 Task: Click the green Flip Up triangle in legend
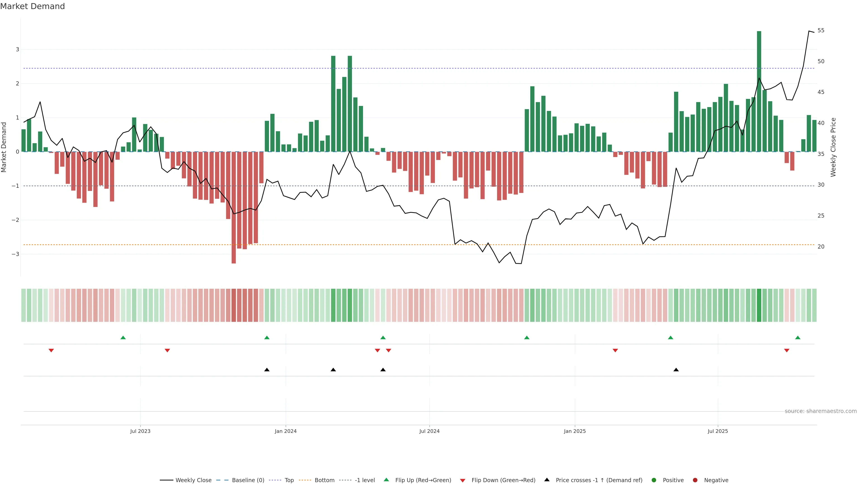pos(387,480)
